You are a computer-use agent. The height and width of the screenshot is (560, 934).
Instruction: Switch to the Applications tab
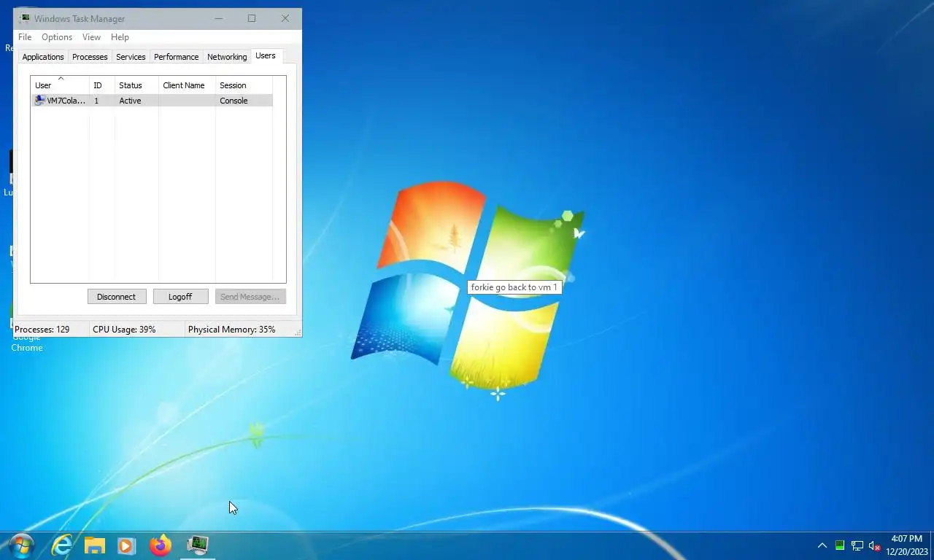pos(43,57)
